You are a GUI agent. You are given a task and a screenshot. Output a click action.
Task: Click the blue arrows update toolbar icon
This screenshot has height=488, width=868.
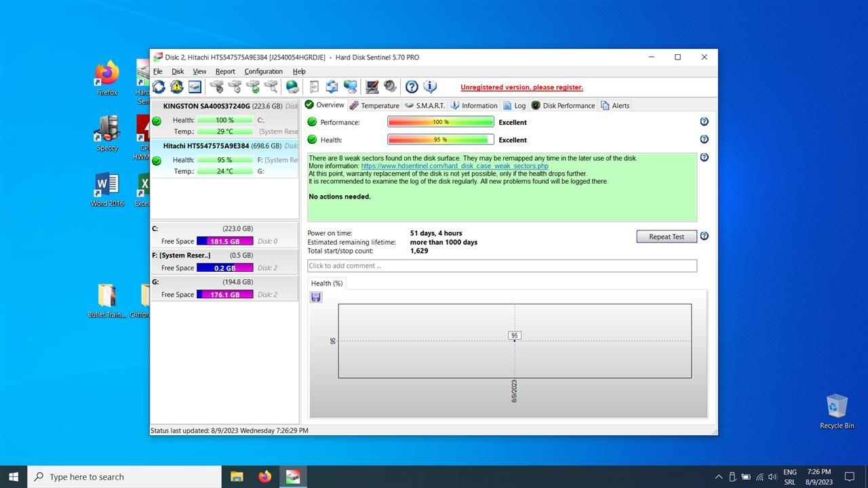click(332, 87)
